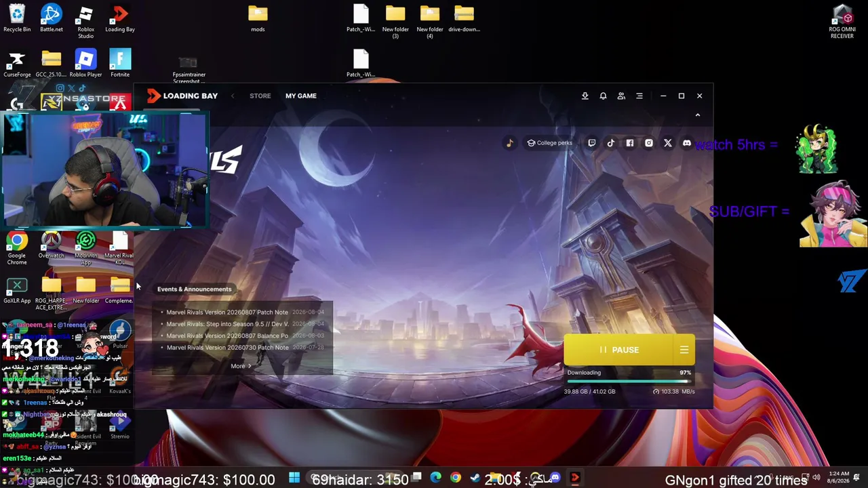Open the Discord social link
The height and width of the screenshot is (488, 868).
(x=687, y=143)
